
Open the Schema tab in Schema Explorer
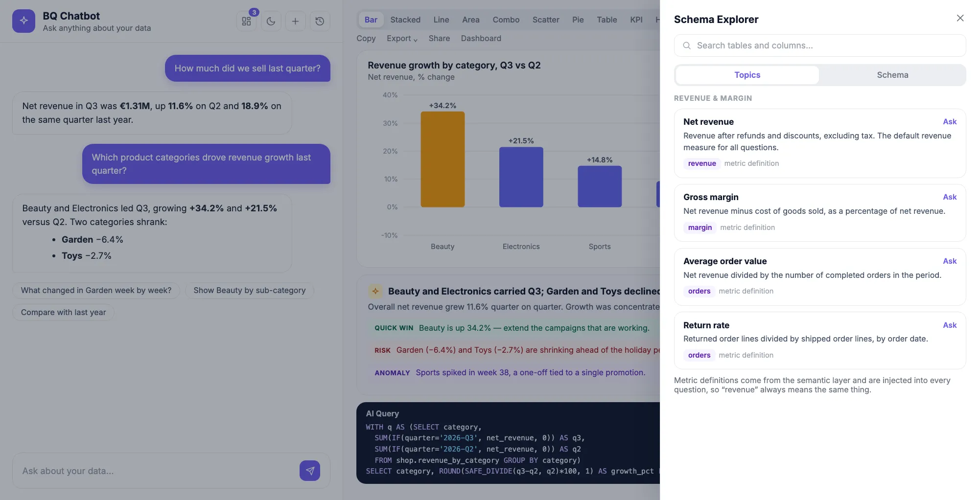coord(892,75)
